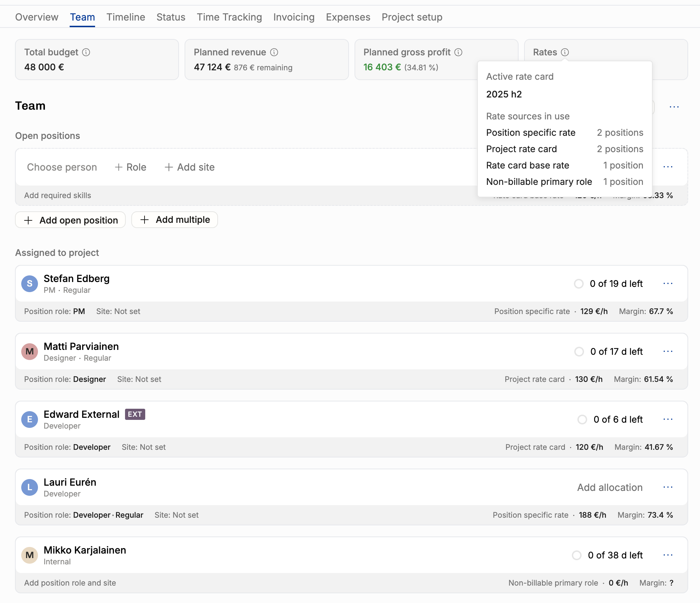Click Project rate card in the Rates popup
The width and height of the screenshot is (700, 603).
[x=521, y=149]
